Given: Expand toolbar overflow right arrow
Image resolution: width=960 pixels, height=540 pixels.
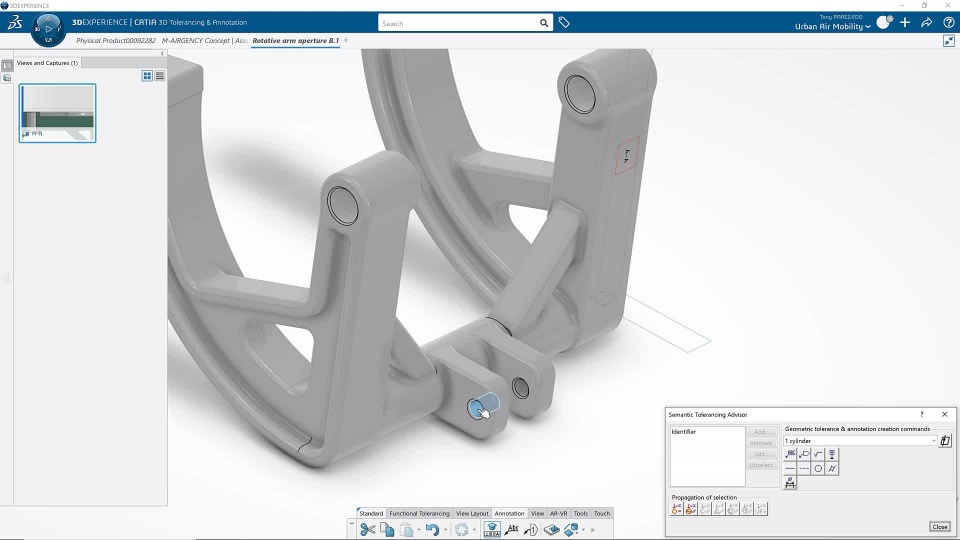Looking at the screenshot, I should 593,530.
